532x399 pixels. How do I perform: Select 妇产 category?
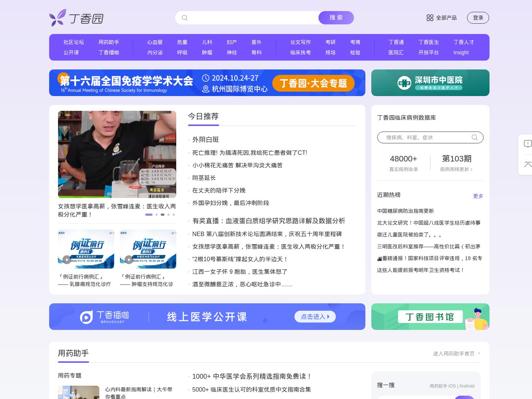tap(232, 42)
